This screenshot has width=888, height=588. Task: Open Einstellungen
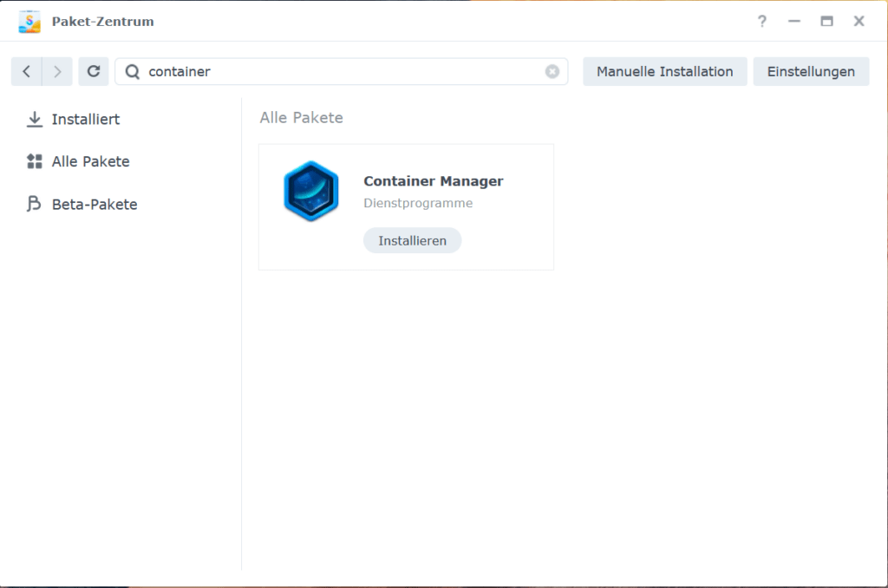[811, 71]
